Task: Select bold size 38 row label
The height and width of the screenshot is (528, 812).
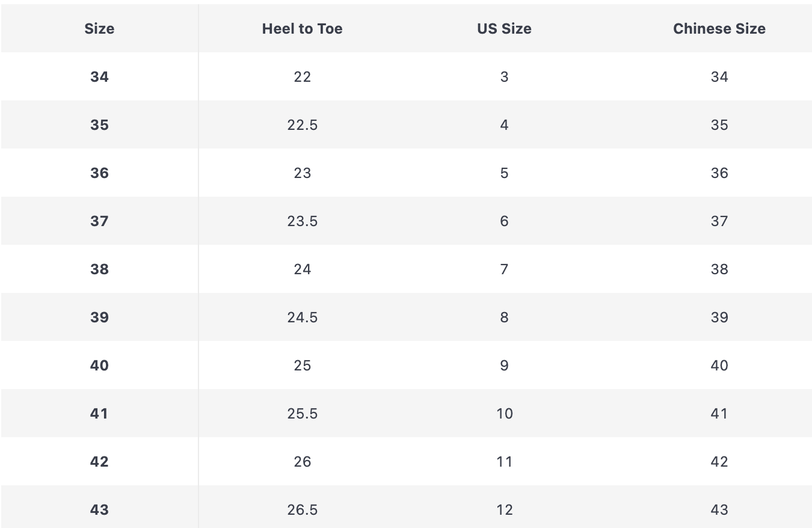Action: click(x=99, y=269)
